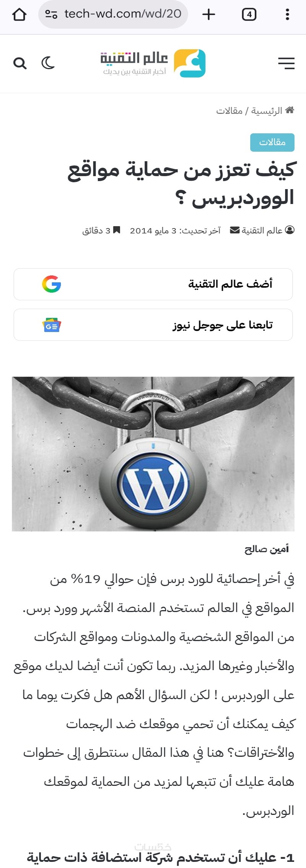This screenshot has width=306, height=868.
Task: Open the WordPress padlock featured image
Action: click(x=153, y=454)
